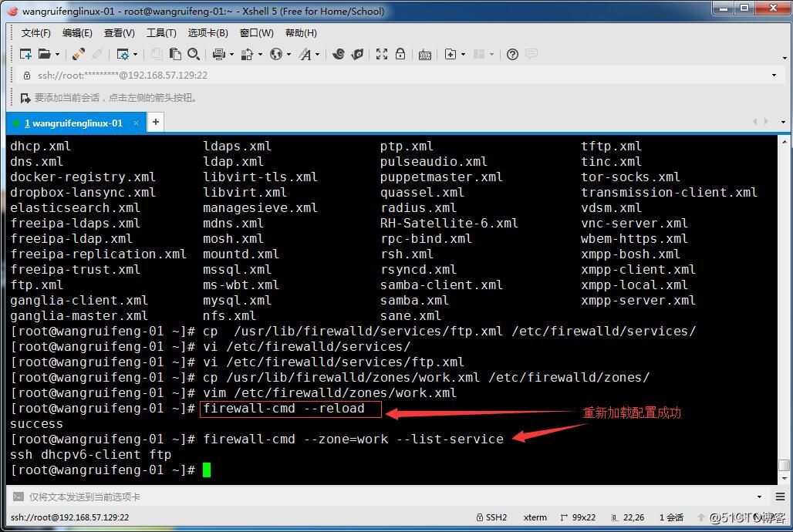Expand the compose bar dropdown arrow
Screen dimensions: 793x532
tap(759, 497)
